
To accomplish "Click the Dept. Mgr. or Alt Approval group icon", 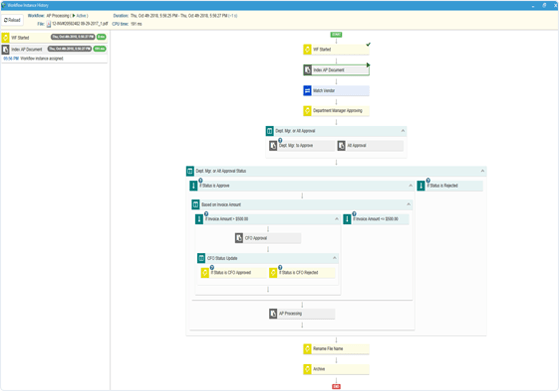I will point(270,131).
